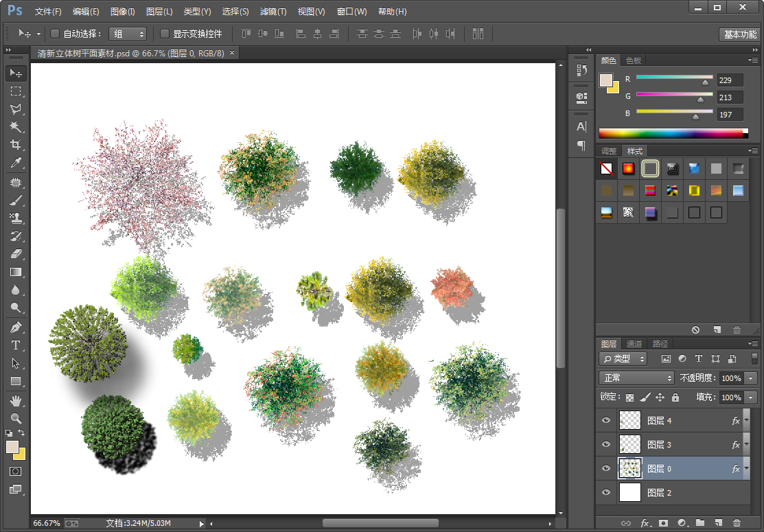Select the Pen tool
The height and width of the screenshot is (532, 764).
(x=16, y=327)
